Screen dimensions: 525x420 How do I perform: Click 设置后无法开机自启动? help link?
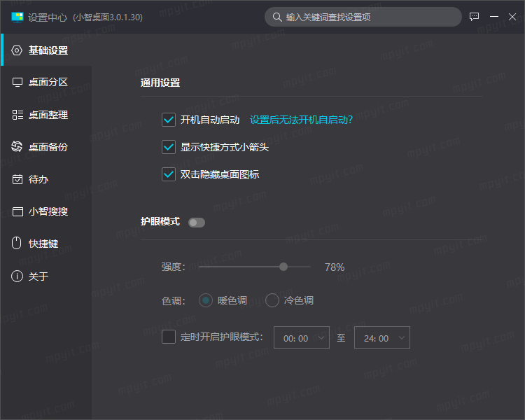[x=301, y=120]
